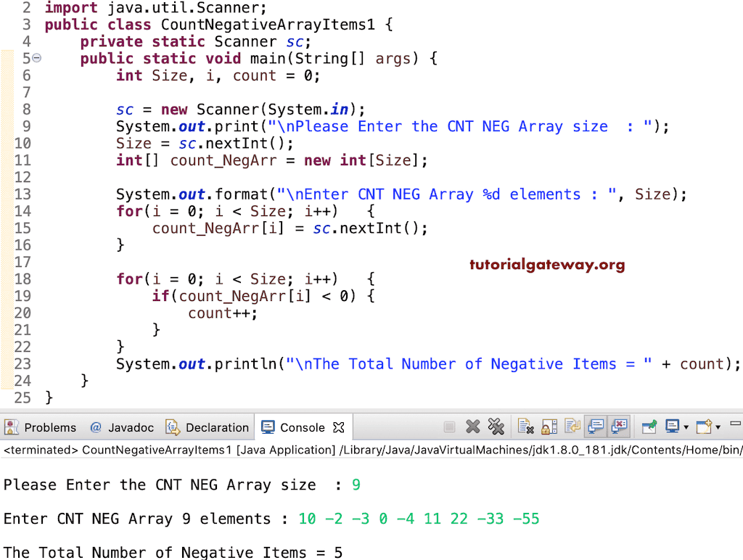
Task: Minimize the Console view
Action: tap(735, 424)
